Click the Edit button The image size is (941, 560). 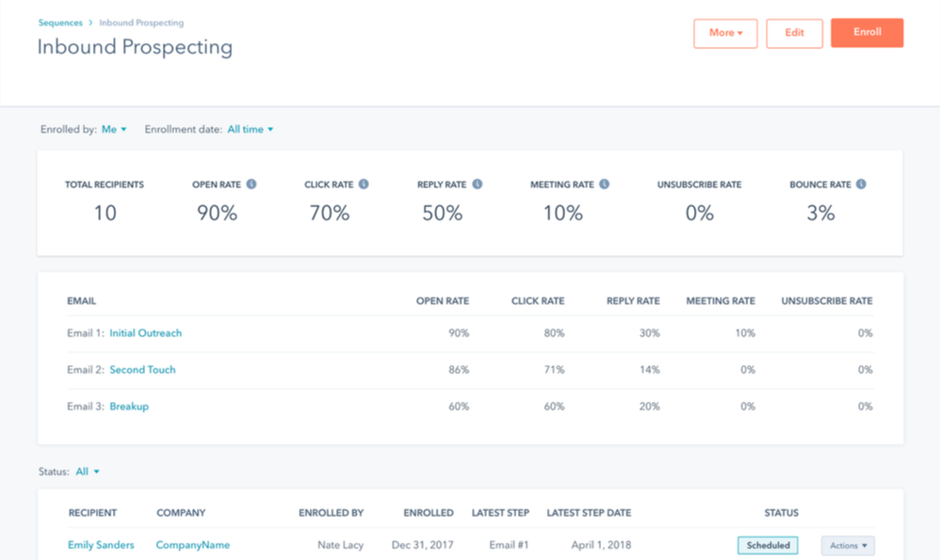[794, 33]
